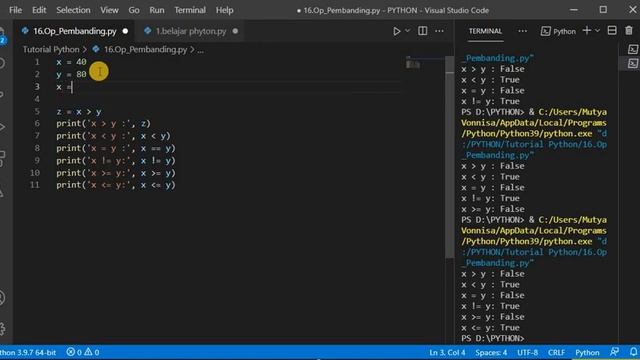Split the editor to the right
The image size is (640, 360).
click(422, 31)
